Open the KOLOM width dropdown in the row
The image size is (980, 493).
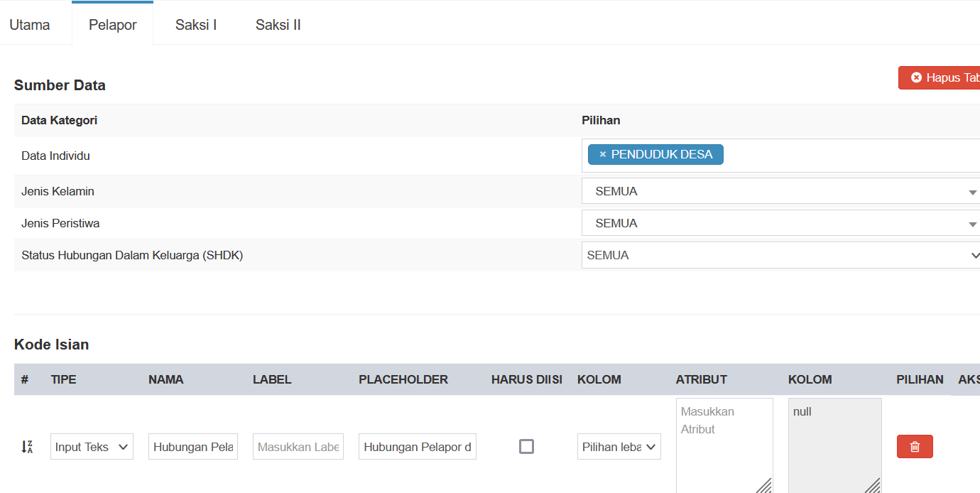(619, 446)
